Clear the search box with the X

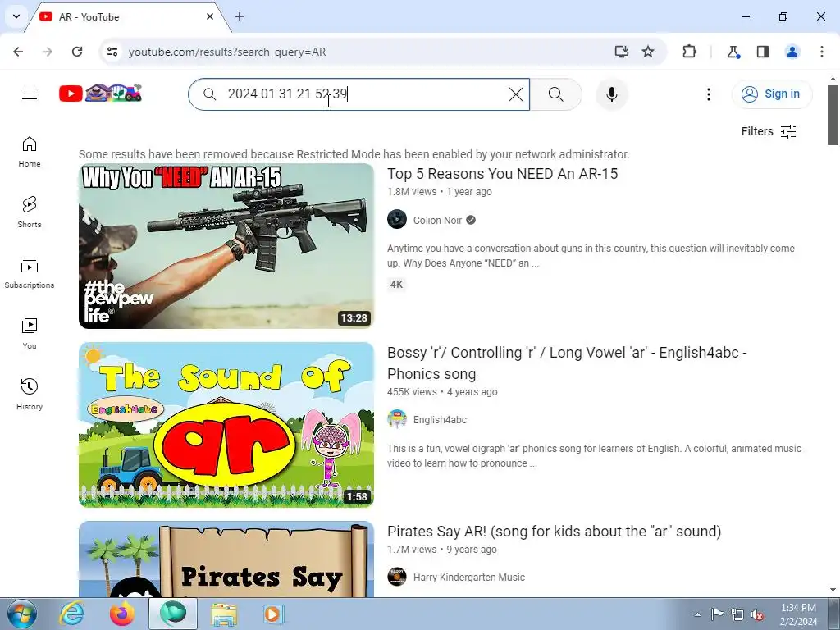coord(515,94)
